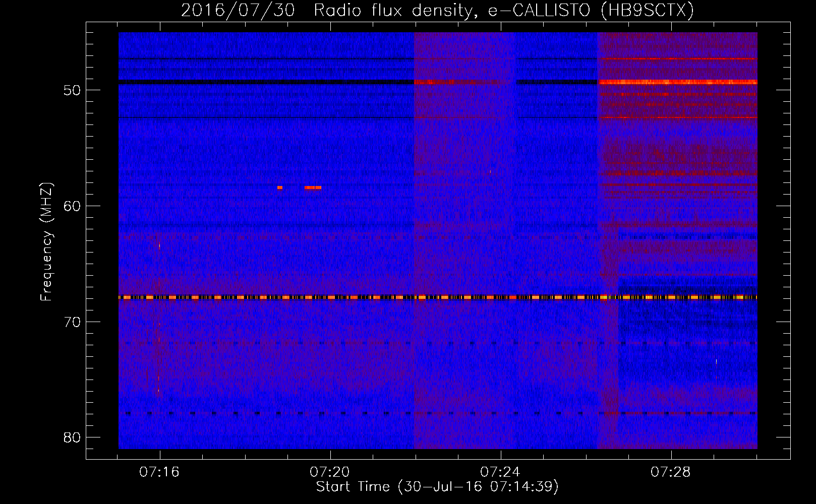Click the 50 frequency tick label
Image resolution: width=816 pixels, height=504 pixels.
point(72,90)
